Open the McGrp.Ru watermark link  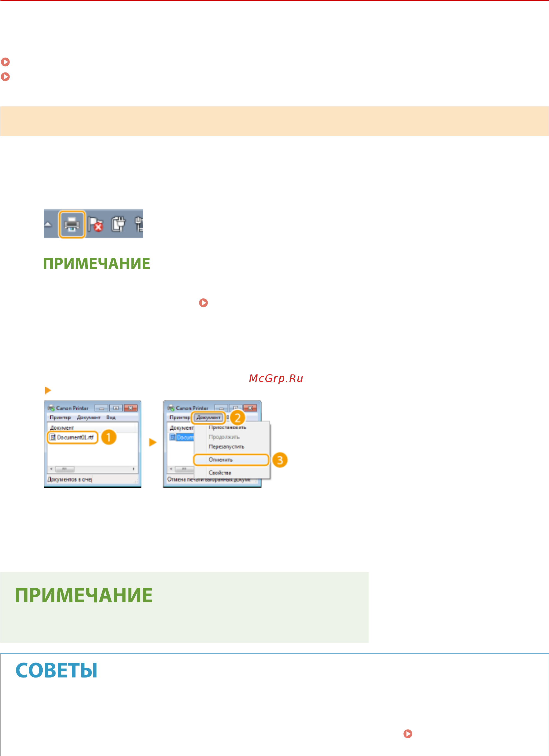click(276, 378)
